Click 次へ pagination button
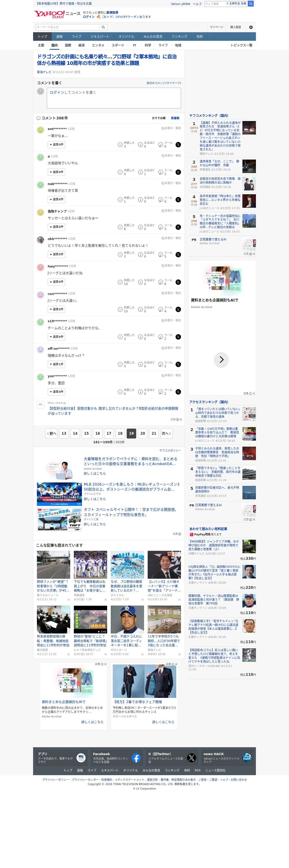Screen dimensions: 289x868 coord(166,433)
